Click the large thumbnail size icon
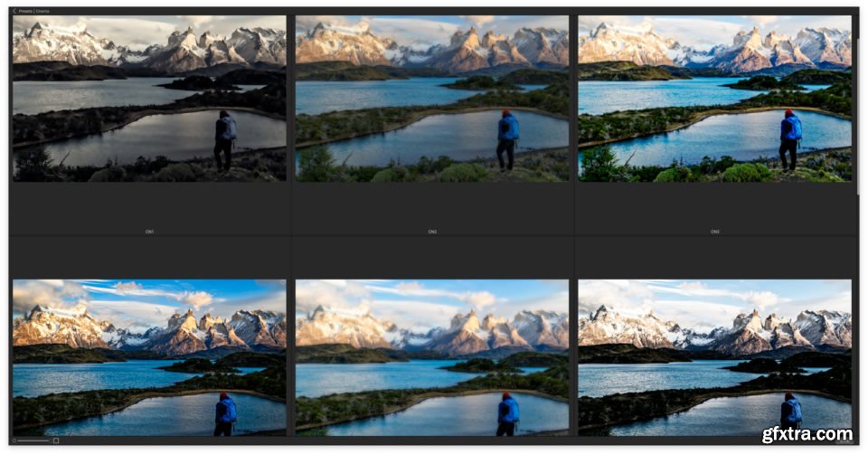This screenshot has width=868, height=455. pyautogui.click(x=56, y=441)
